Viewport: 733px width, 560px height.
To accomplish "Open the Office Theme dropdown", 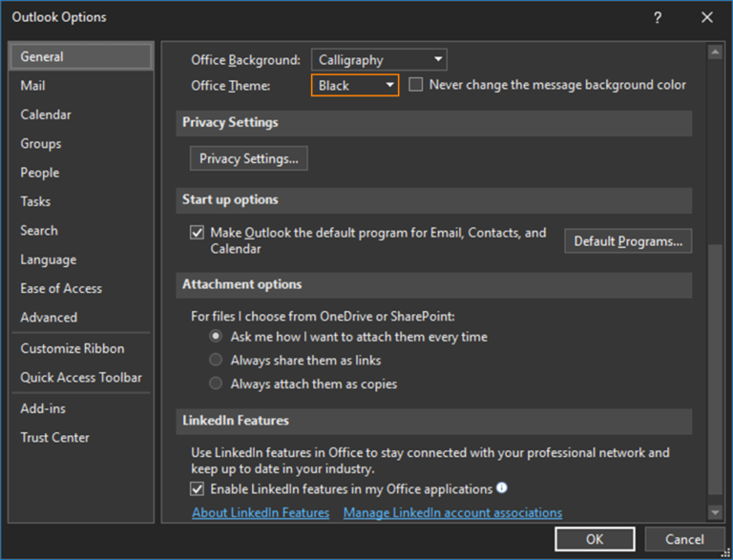I will [355, 86].
